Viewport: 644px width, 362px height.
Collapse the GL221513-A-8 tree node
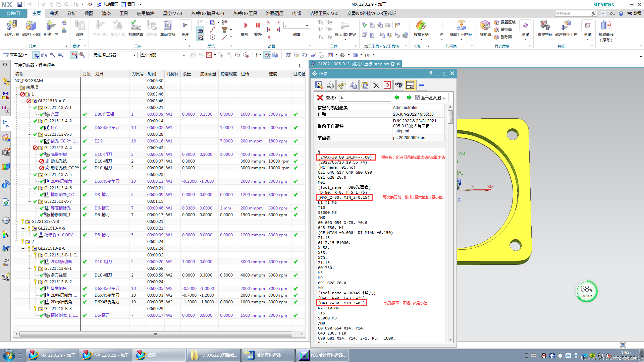pos(17,221)
